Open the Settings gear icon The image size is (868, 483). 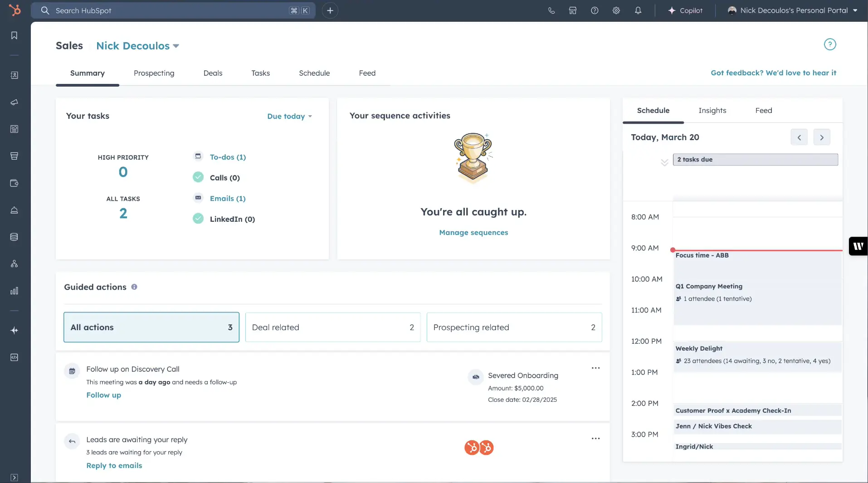pyautogui.click(x=616, y=10)
